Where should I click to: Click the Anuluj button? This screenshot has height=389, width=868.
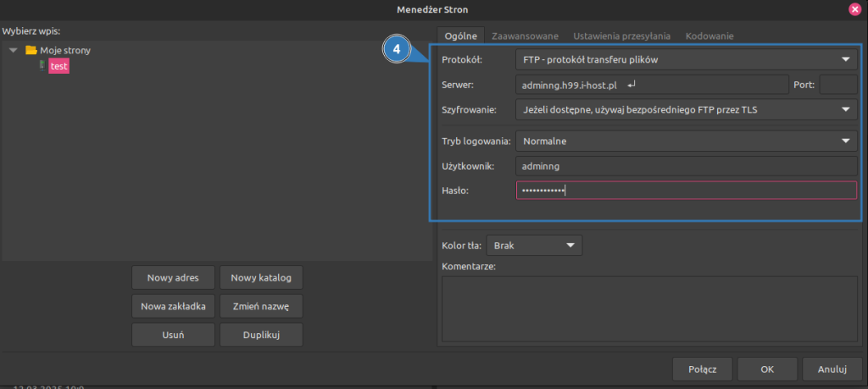click(832, 369)
